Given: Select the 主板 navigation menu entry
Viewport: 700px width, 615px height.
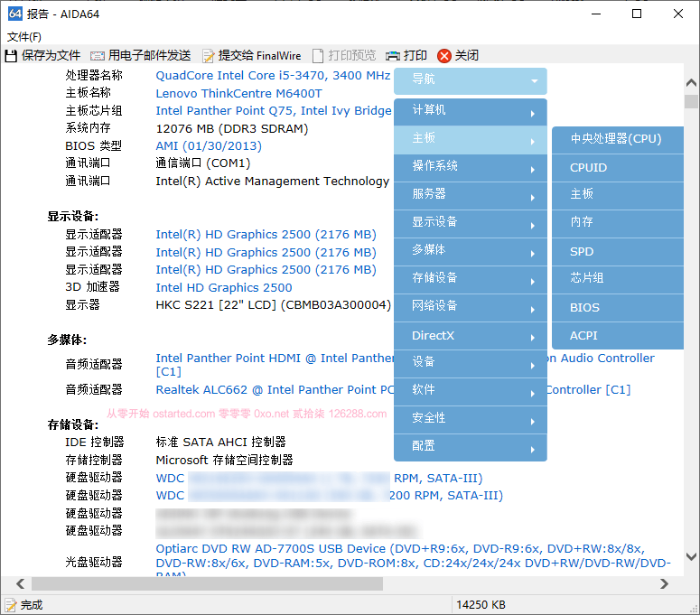Looking at the screenshot, I should pos(471,140).
